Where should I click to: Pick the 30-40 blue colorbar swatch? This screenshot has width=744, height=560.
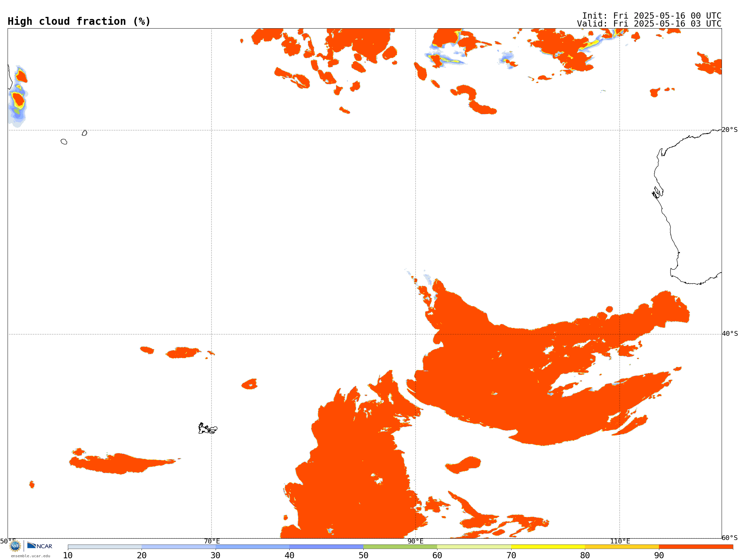point(252,547)
